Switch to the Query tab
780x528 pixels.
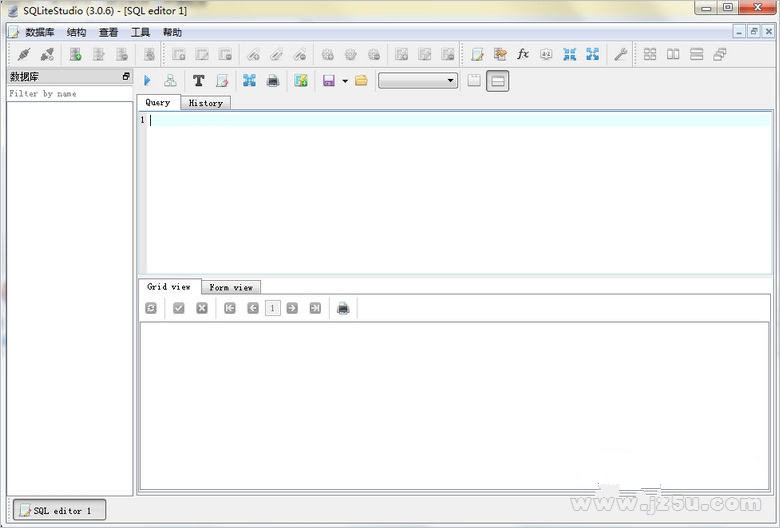point(158,102)
